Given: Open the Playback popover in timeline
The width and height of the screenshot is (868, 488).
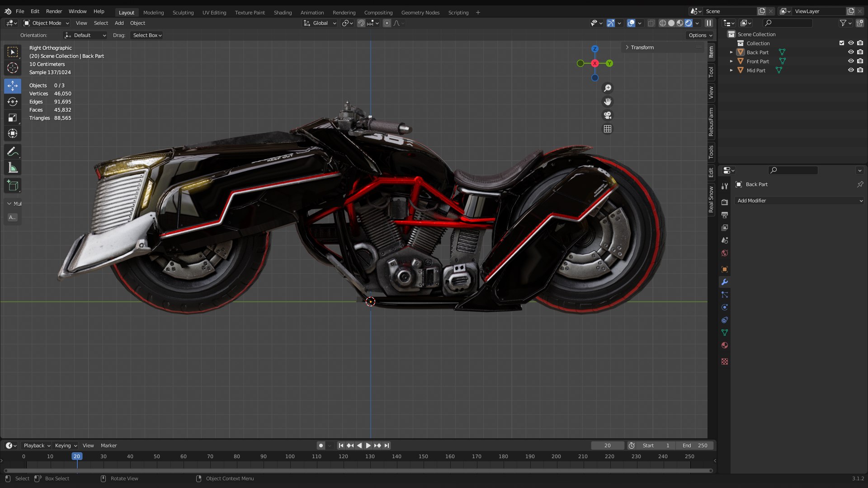Looking at the screenshot, I should pyautogui.click(x=37, y=446).
